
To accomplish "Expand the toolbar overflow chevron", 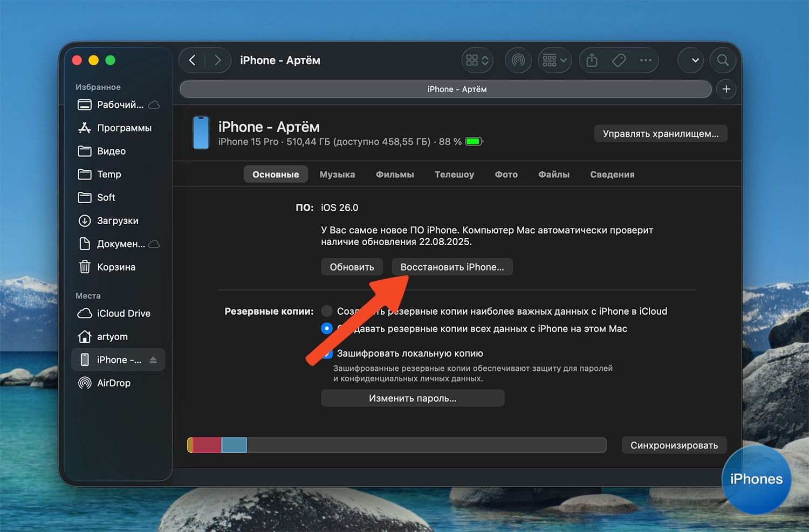I will coord(695,60).
